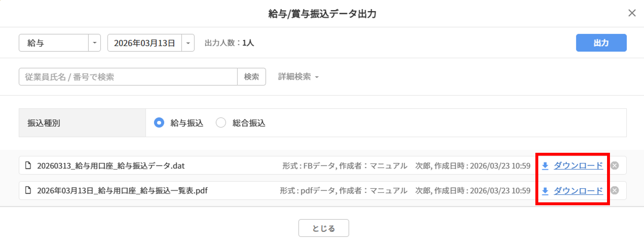Viewport: 644px width, 247px height.
Task: Select the 給与振込 radio button
Action: tap(159, 123)
